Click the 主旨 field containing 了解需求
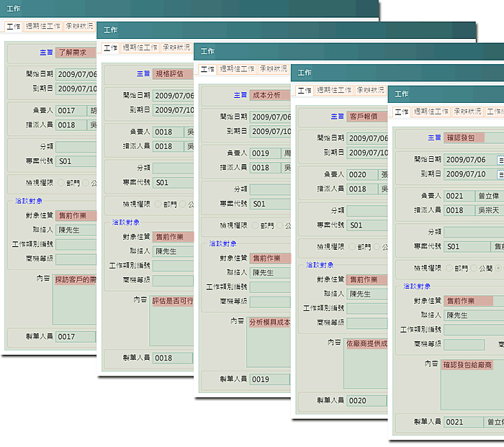The width and height of the screenshot is (504, 447). tap(76, 53)
